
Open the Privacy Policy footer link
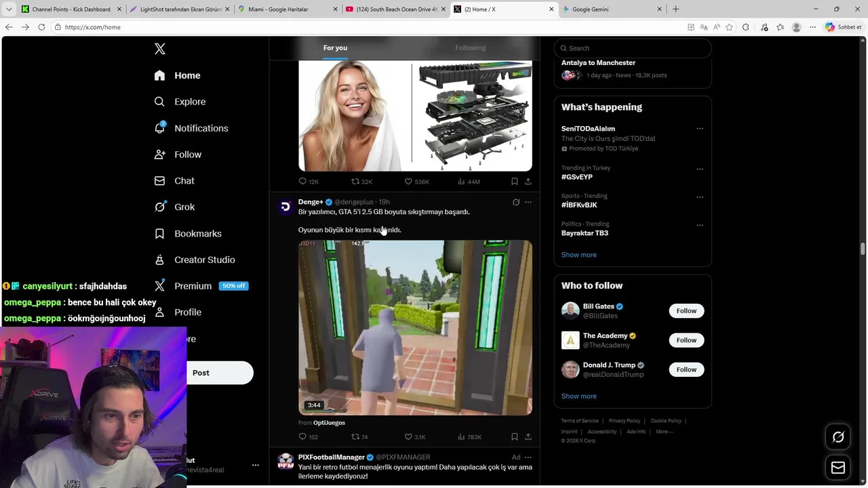tap(625, 421)
